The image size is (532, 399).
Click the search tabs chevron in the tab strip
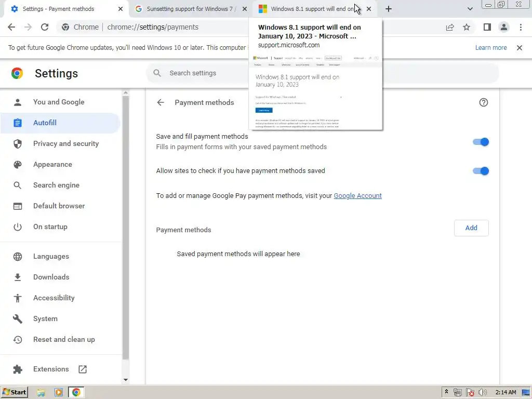coord(470,9)
